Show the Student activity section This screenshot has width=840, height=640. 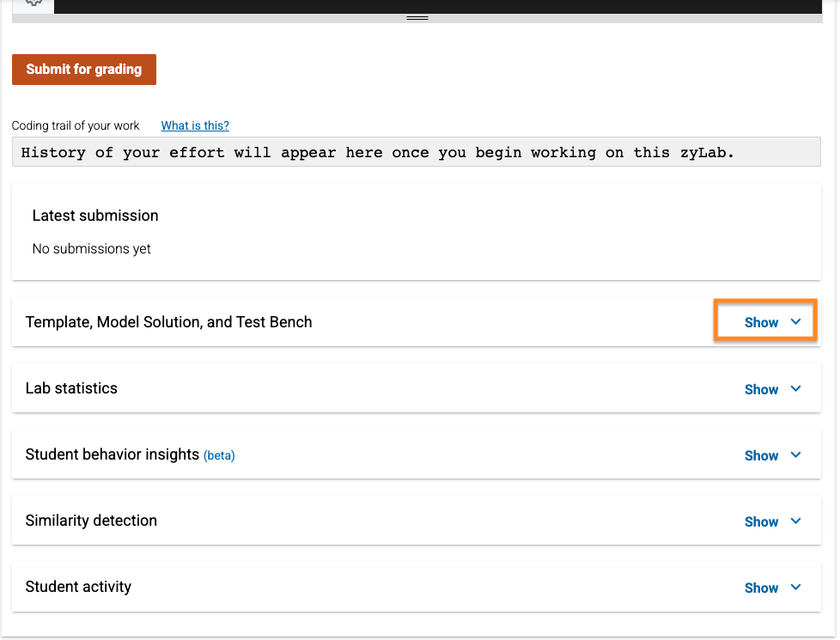tap(761, 588)
